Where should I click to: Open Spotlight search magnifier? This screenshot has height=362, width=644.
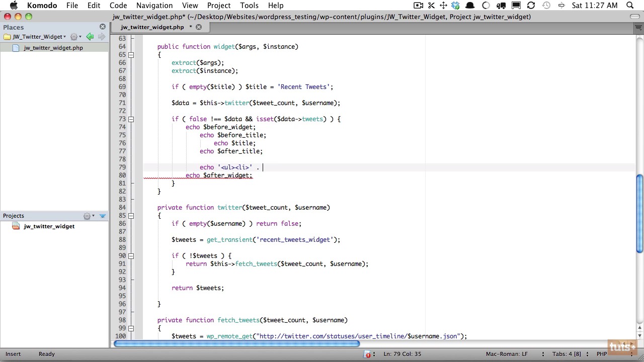click(x=630, y=6)
